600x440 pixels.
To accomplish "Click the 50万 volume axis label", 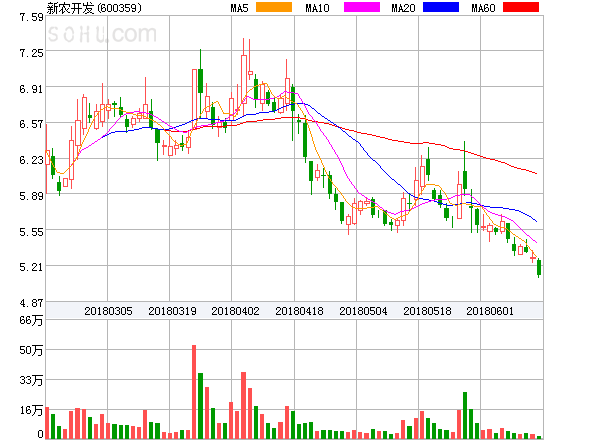I will point(31,350).
